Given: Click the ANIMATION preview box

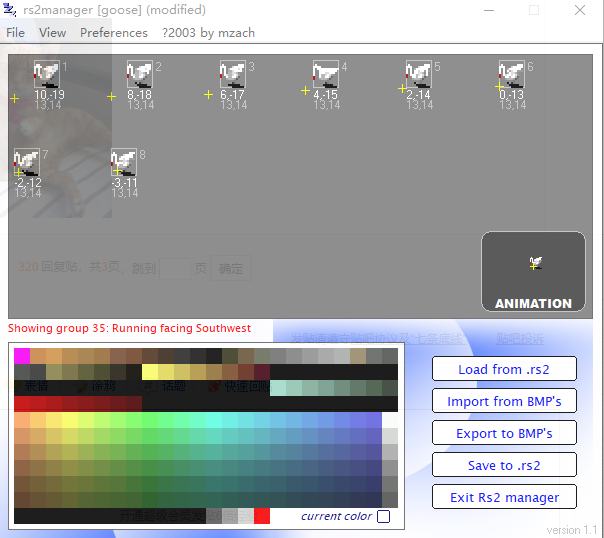Looking at the screenshot, I should point(533,272).
